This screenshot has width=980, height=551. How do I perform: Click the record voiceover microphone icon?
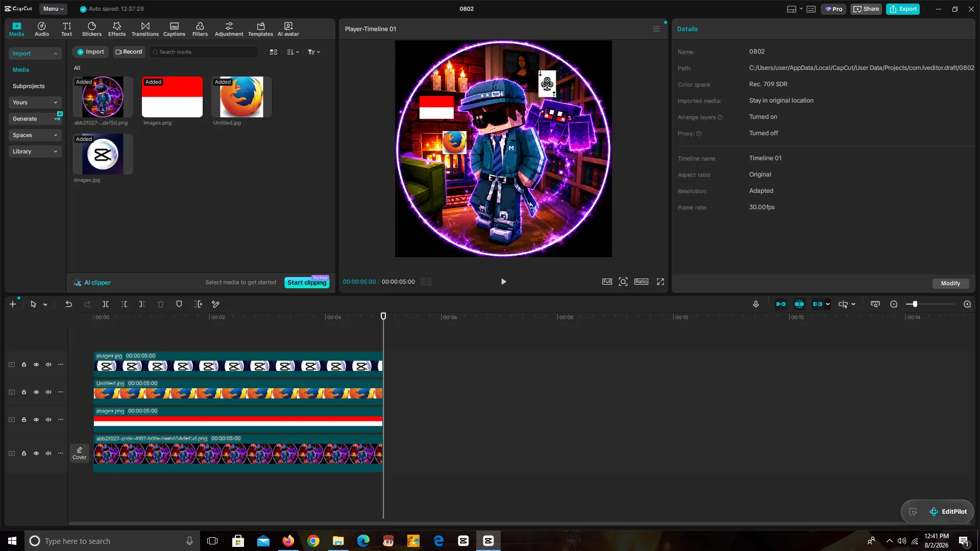(x=756, y=304)
